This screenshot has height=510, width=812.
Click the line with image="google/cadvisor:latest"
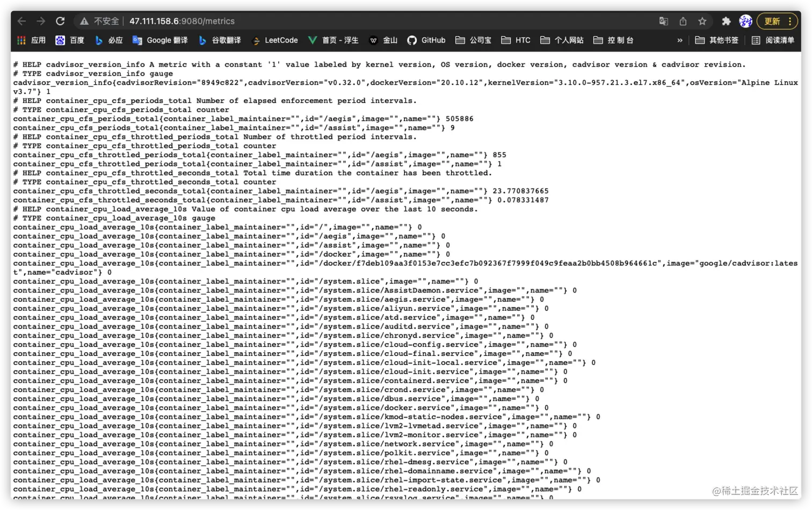[405, 268]
